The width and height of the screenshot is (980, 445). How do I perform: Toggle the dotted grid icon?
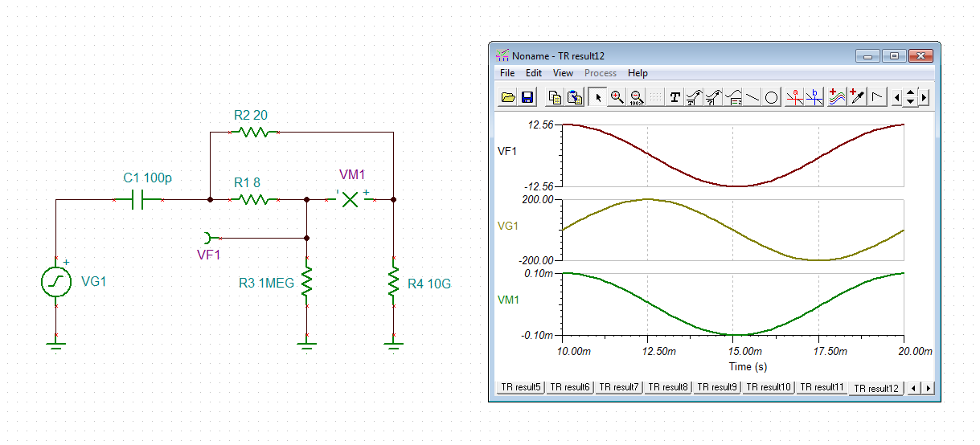(655, 97)
